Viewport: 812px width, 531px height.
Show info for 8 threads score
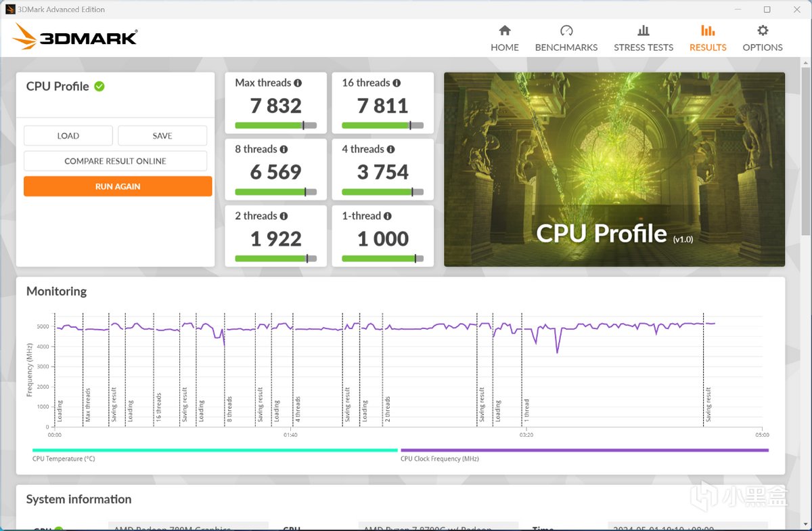point(284,149)
